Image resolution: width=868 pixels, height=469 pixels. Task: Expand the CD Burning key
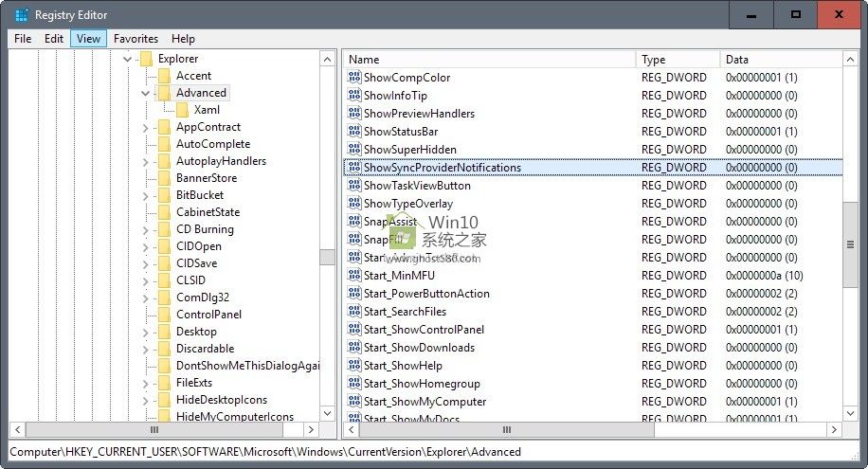coord(146,230)
